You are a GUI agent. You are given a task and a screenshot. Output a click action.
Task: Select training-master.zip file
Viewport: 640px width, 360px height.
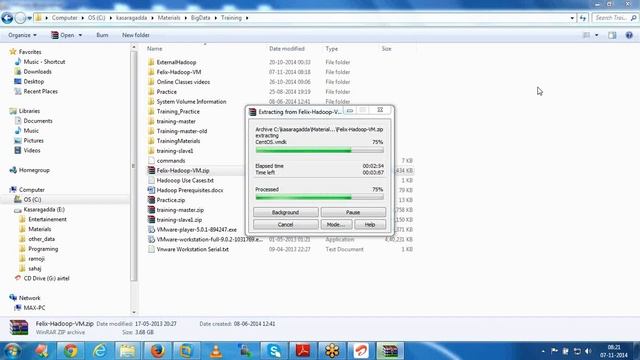pyautogui.click(x=180, y=210)
